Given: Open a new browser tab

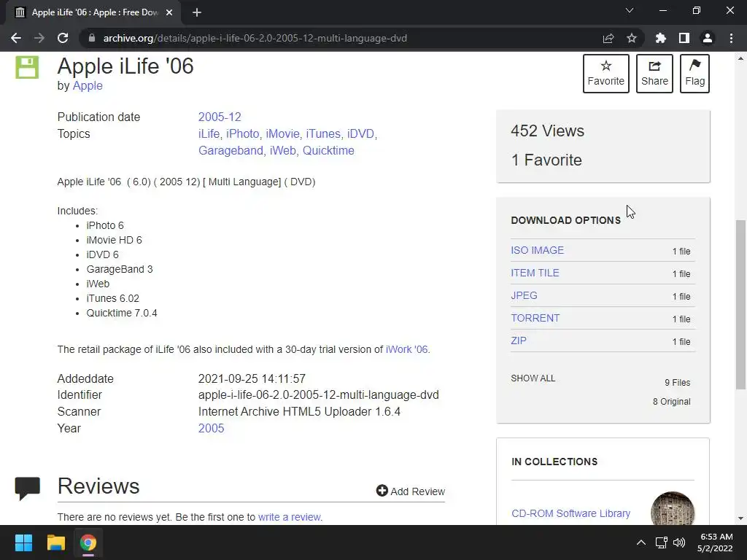Looking at the screenshot, I should 197,12.
